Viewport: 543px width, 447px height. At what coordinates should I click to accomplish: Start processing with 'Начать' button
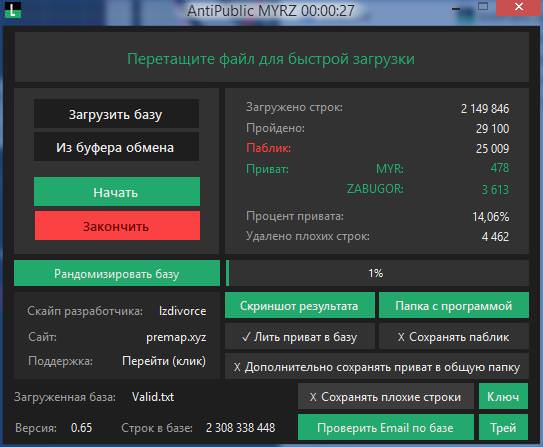click(117, 191)
